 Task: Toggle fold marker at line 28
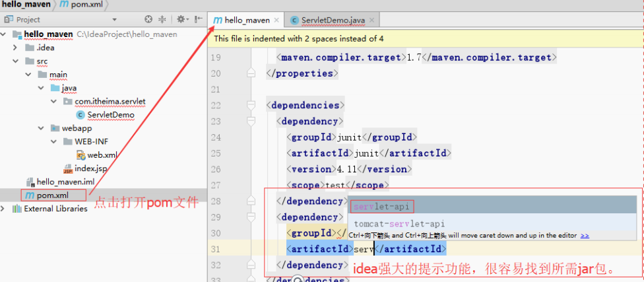click(x=251, y=201)
